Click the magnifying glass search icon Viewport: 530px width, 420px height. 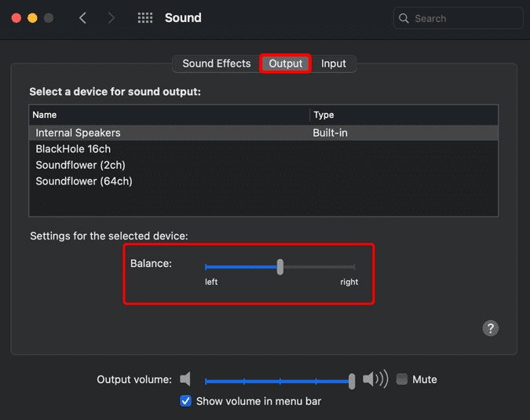coord(404,18)
